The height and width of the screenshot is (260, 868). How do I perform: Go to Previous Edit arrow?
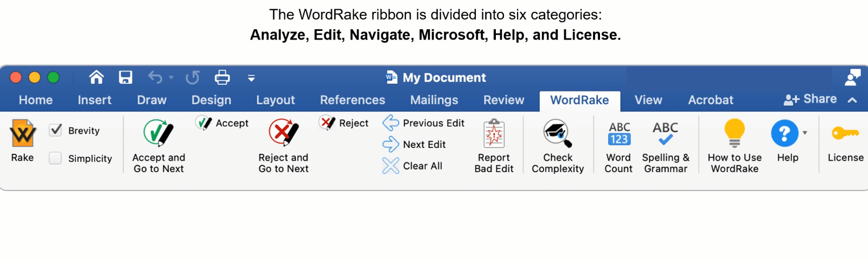click(391, 123)
